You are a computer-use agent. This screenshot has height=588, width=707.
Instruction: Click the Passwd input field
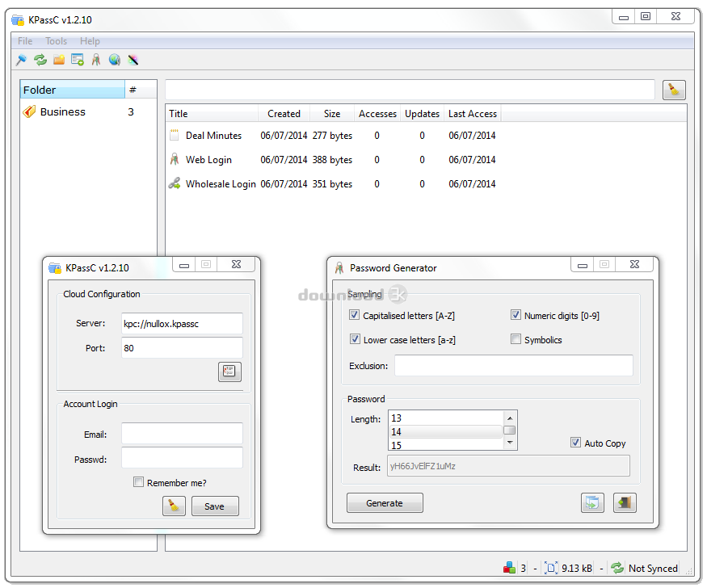[x=182, y=458]
